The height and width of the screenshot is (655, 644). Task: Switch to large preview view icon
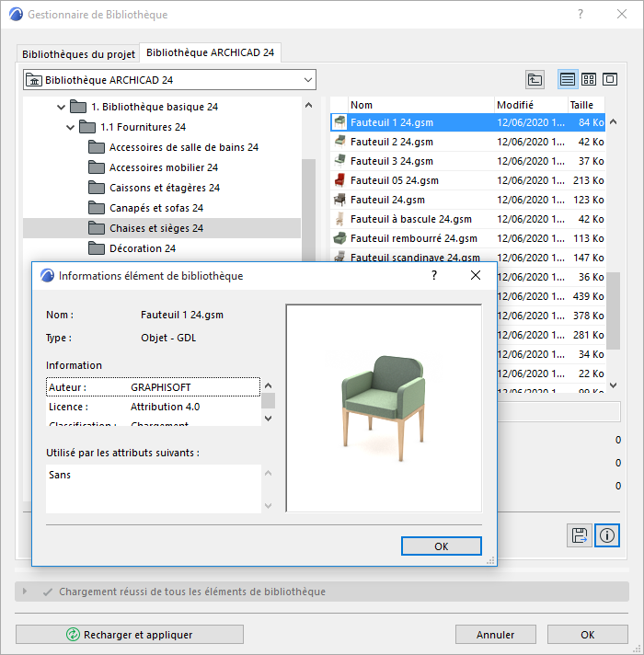point(610,79)
